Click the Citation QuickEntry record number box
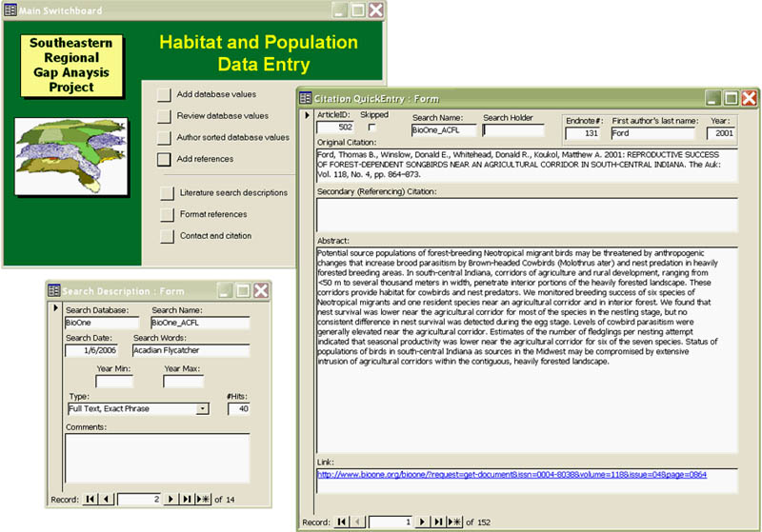This screenshot has width=762, height=532. tap(391, 522)
